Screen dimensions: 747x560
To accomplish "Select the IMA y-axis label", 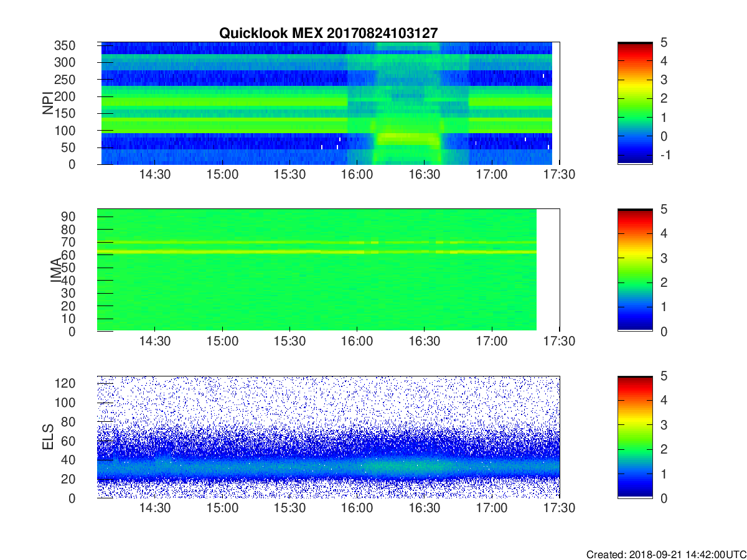I will [56, 270].
